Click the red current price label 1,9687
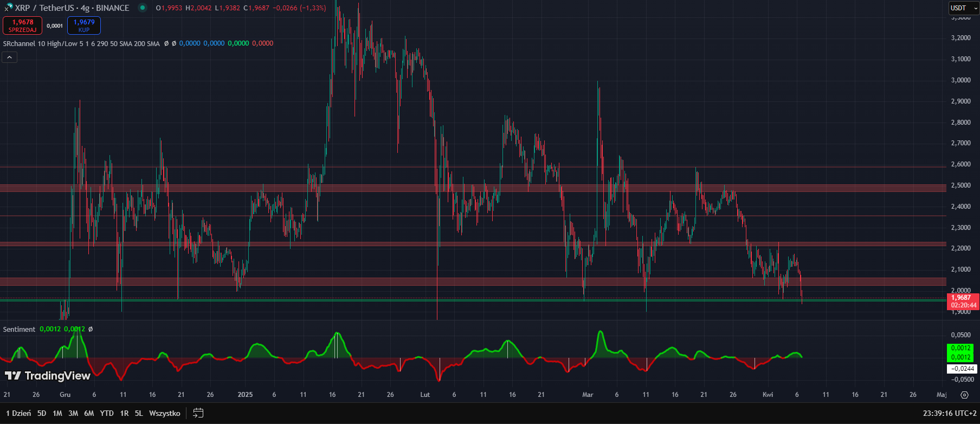 [x=961, y=298]
